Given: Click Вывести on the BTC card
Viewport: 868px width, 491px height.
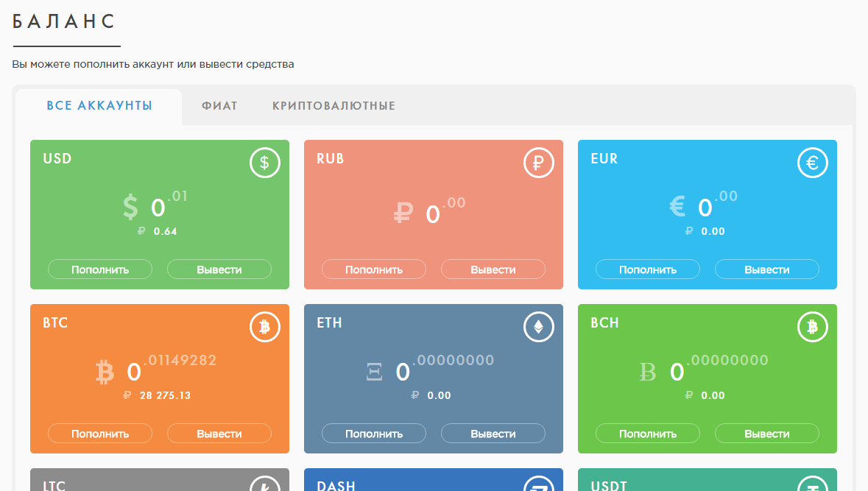Looking at the screenshot, I should coord(219,434).
